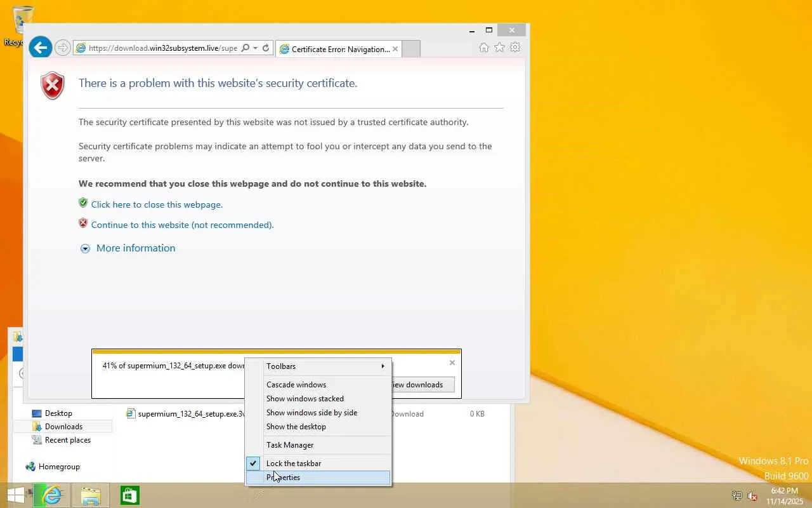Viewport: 812px width, 508px height.
Task: Toggle the Lock the taskbar option
Action: click(318, 464)
